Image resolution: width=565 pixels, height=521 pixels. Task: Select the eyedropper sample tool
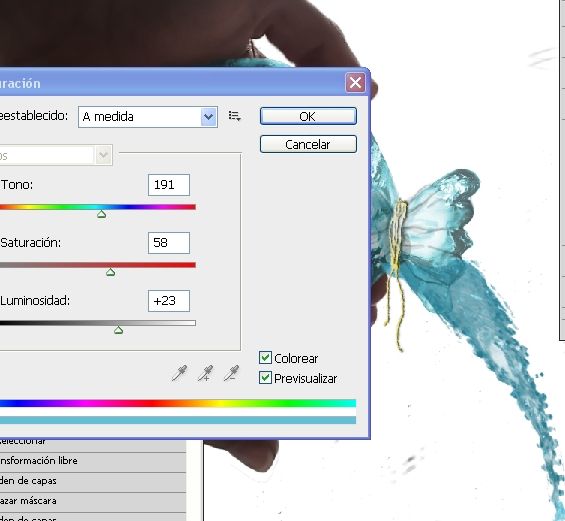coord(179,373)
